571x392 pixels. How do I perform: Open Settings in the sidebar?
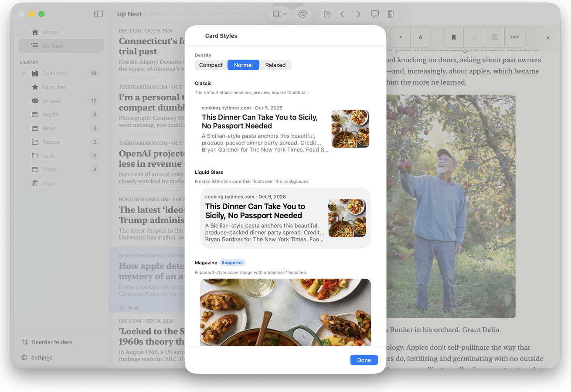coord(37,358)
